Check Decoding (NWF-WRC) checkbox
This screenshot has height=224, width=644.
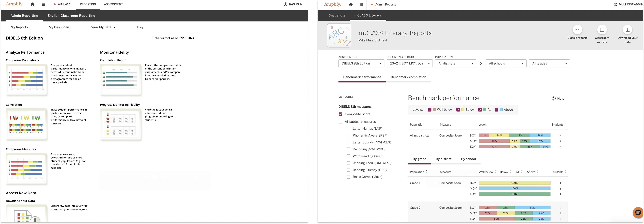pyautogui.click(x=348, y=149)
